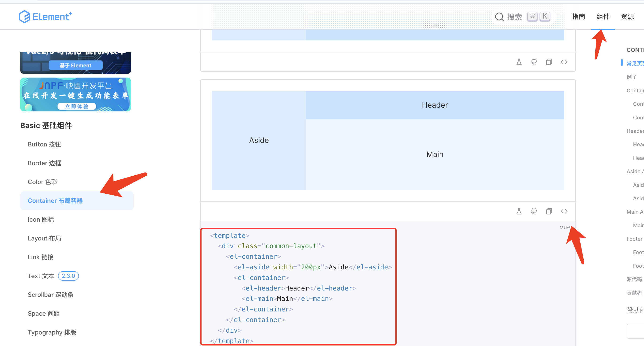Open the 资源 nav menu
Image resolution: width=644 pixels, height=346 pixels.
click(627, 16)
